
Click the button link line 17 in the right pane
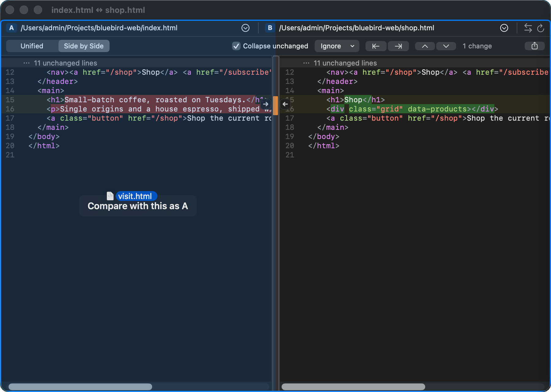point(415,118)
